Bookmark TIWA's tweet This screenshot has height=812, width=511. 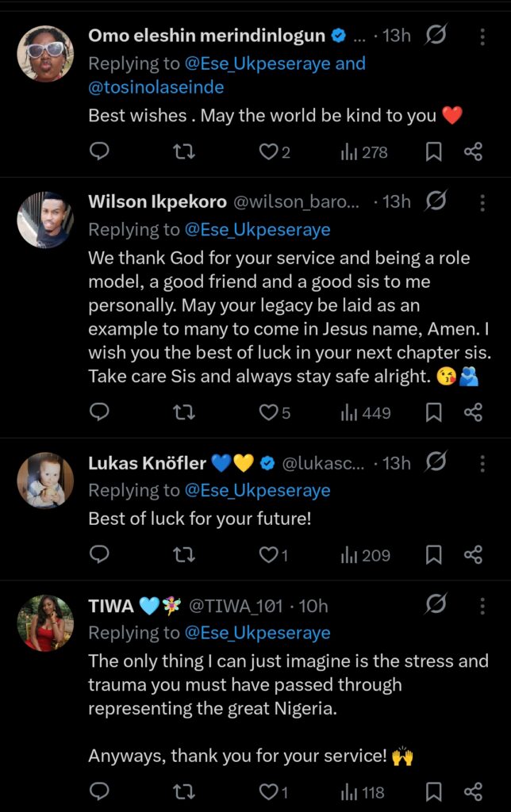point(433,791)
